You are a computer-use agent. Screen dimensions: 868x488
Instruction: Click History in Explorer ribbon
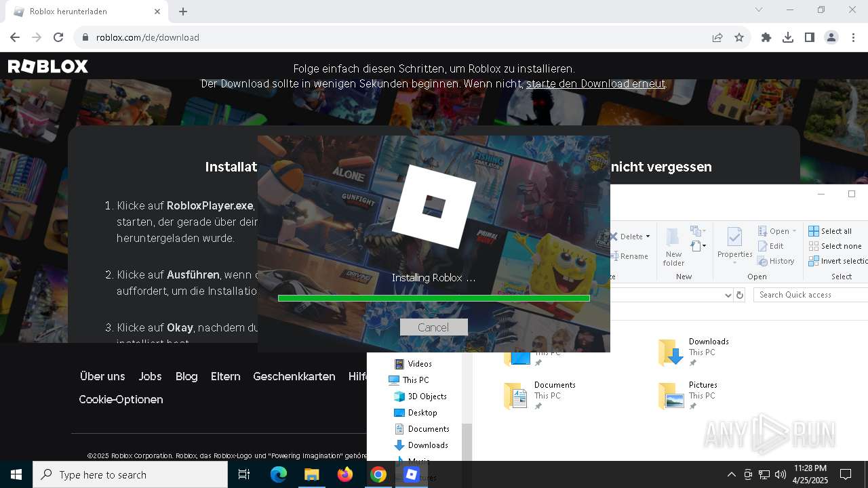[776, 261]
